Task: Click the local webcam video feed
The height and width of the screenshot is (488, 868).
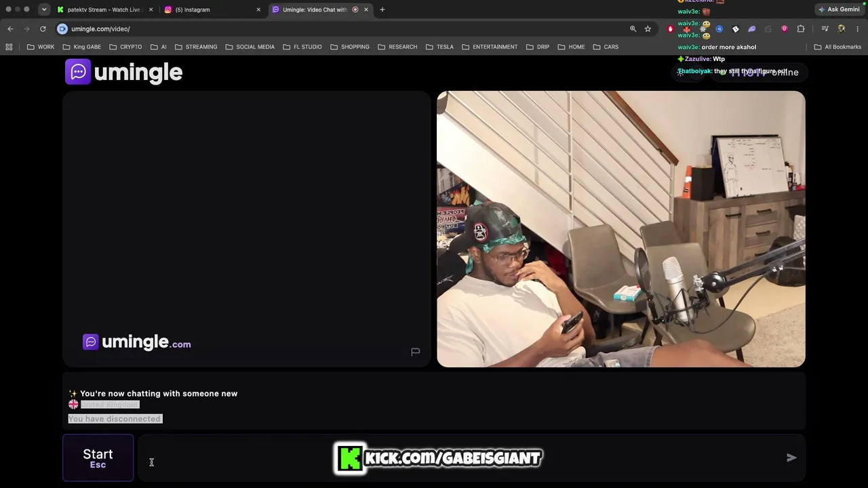Action: (x=621, y=229)
